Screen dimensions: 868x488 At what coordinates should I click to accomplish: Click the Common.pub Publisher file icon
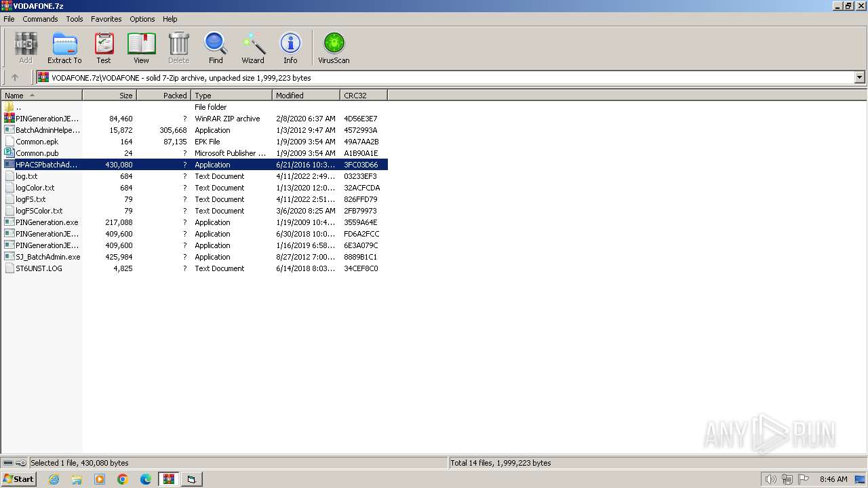tap(9, 153)
